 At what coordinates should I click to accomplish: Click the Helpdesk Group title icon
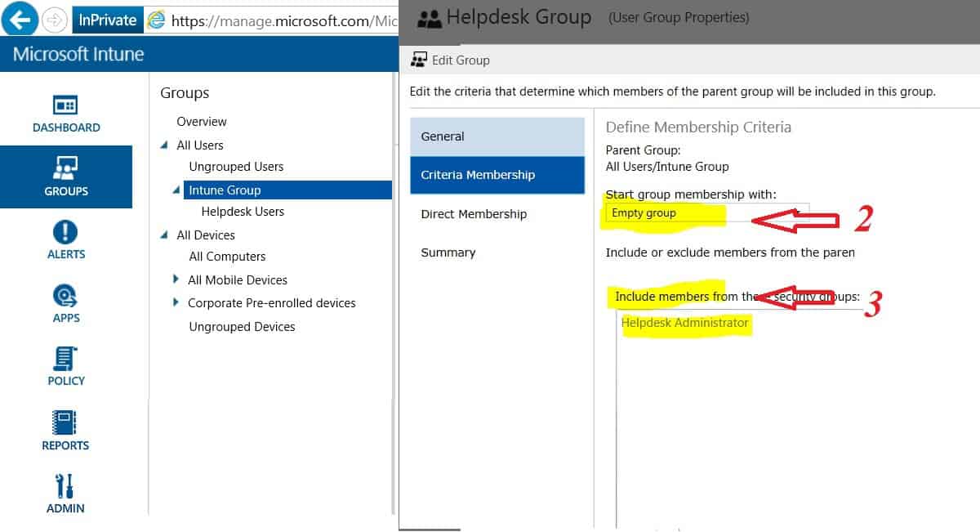429,17
